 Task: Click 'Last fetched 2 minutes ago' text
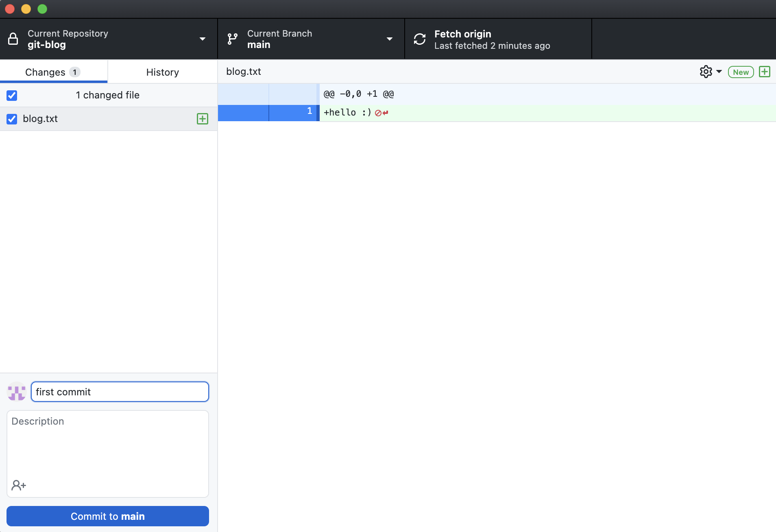tap(492, 46)
